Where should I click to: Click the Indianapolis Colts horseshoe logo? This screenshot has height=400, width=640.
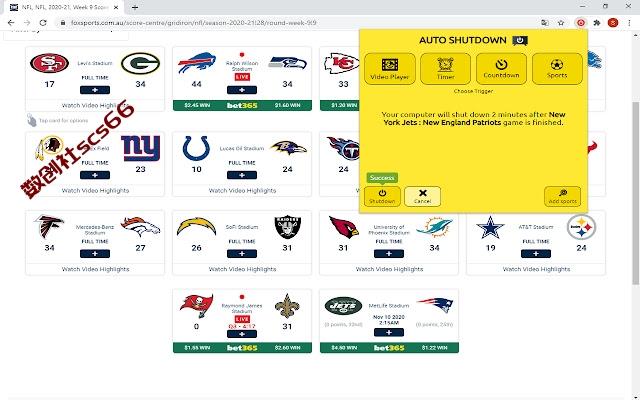point(196,148)
